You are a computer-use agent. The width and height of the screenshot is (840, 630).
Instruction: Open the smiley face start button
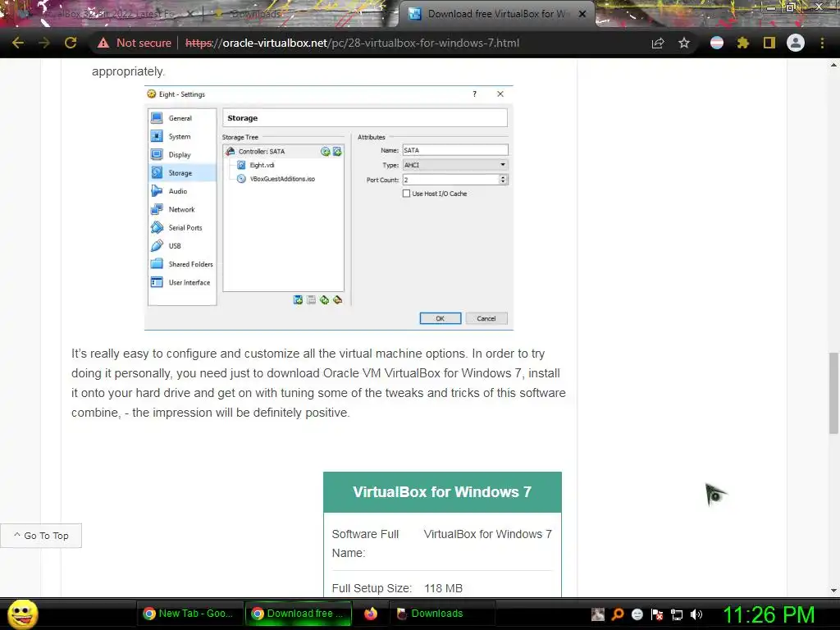click(x=22, y=614)
